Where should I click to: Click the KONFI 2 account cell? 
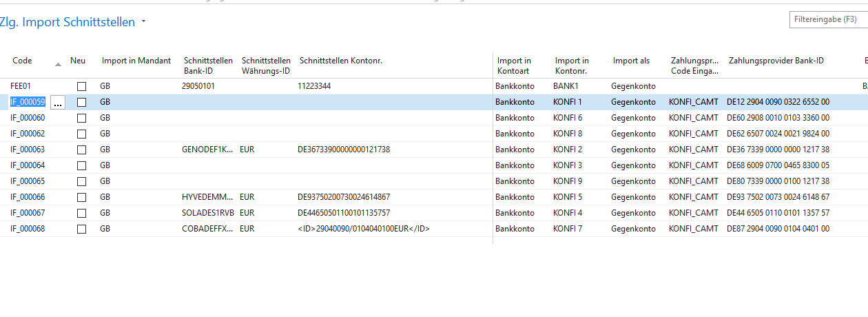(568, 150)
